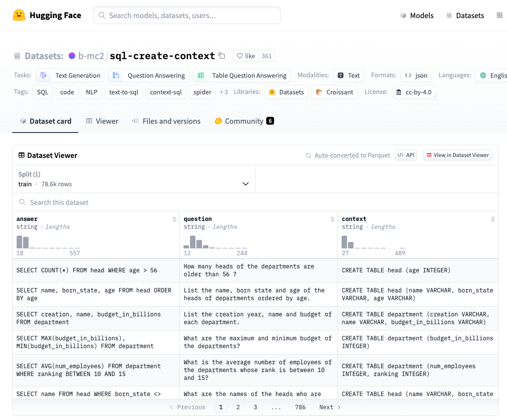Go to page 3 of results

255,407
